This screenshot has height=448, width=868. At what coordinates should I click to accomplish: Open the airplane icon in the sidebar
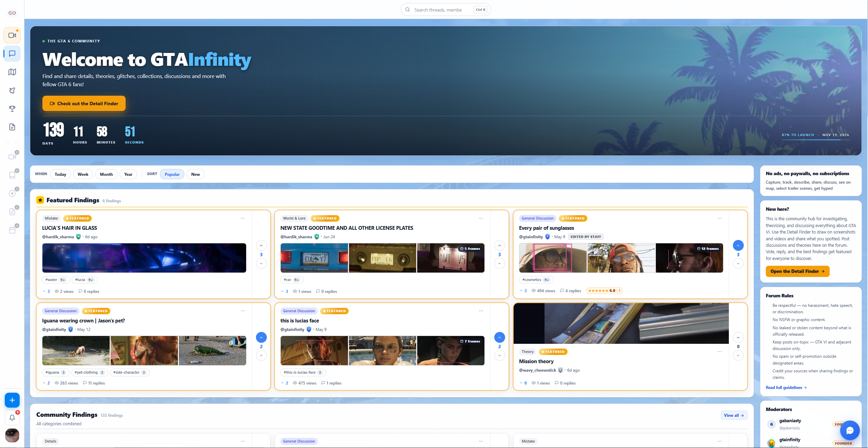(x=12, y=90)
